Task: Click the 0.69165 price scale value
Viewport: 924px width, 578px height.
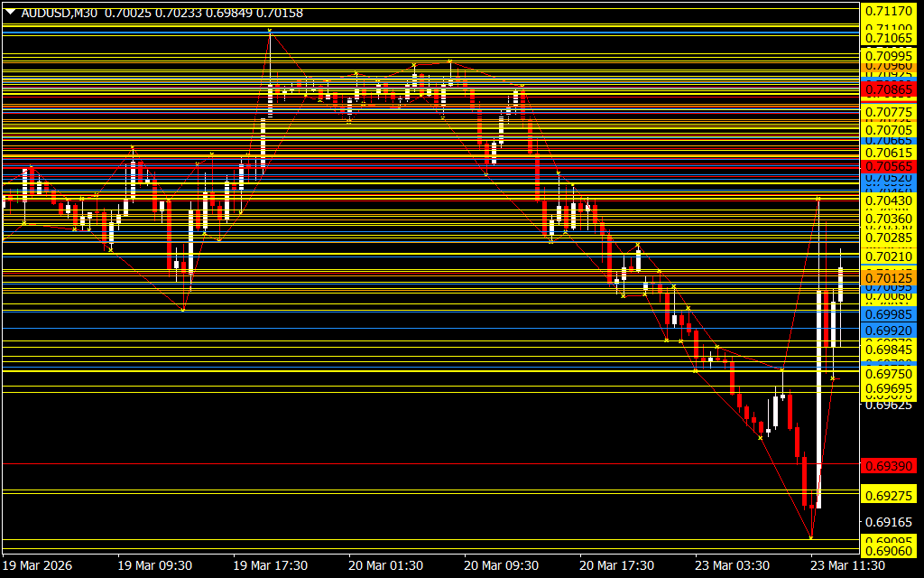Action: coord(889,522)
